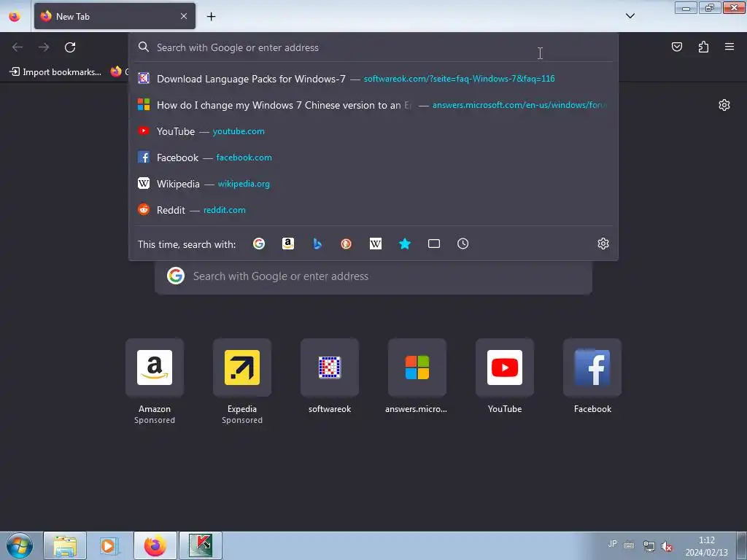This screenshot has width=747, height=560.
Task: Open new tab page personalize gear
Action: pos(724,105)
